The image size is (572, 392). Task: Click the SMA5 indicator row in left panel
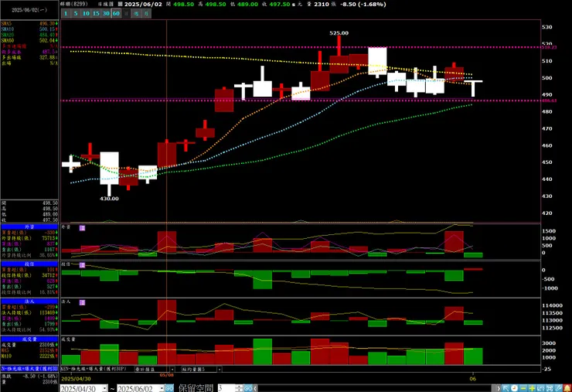(29, 24)
